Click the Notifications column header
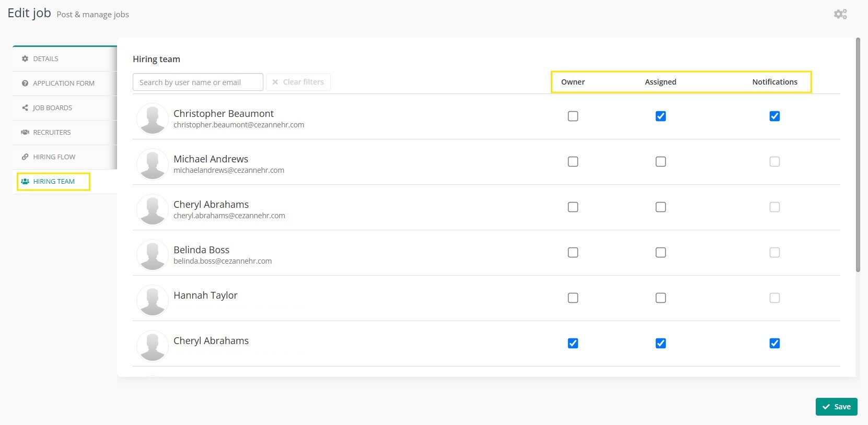The image size is (868, 425). 774,82
